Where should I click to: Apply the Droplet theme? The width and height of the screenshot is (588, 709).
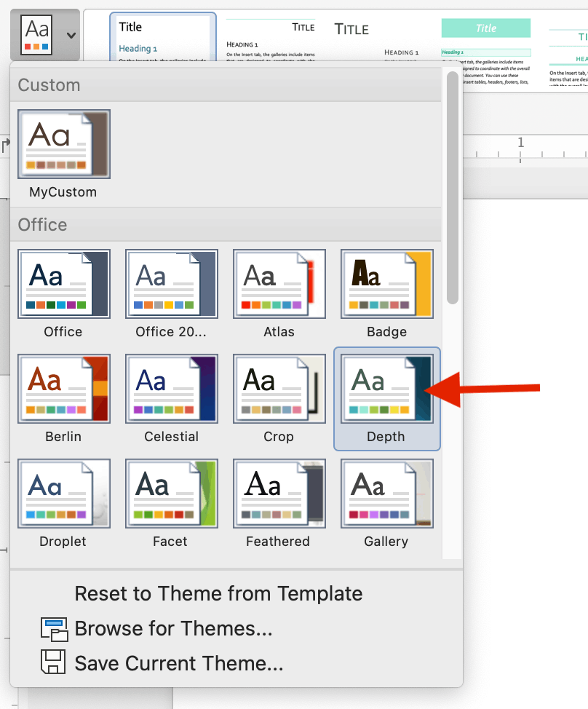click(64, 494)
